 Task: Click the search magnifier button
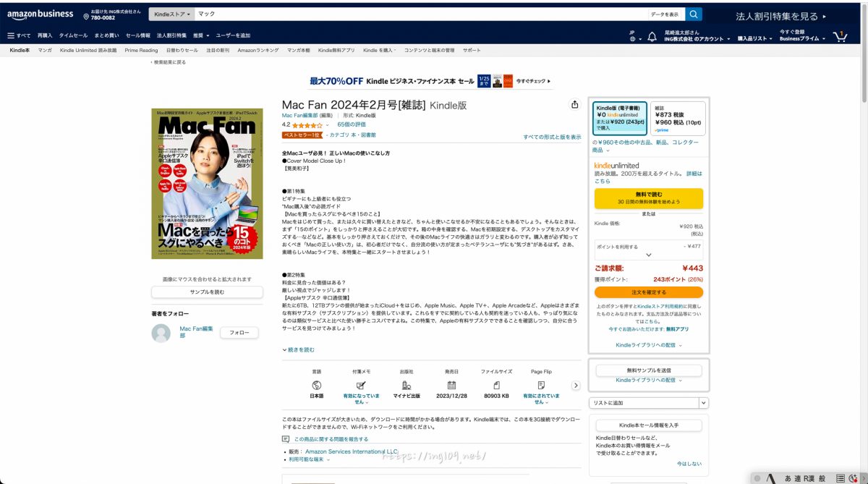click(x=694, y=14)
